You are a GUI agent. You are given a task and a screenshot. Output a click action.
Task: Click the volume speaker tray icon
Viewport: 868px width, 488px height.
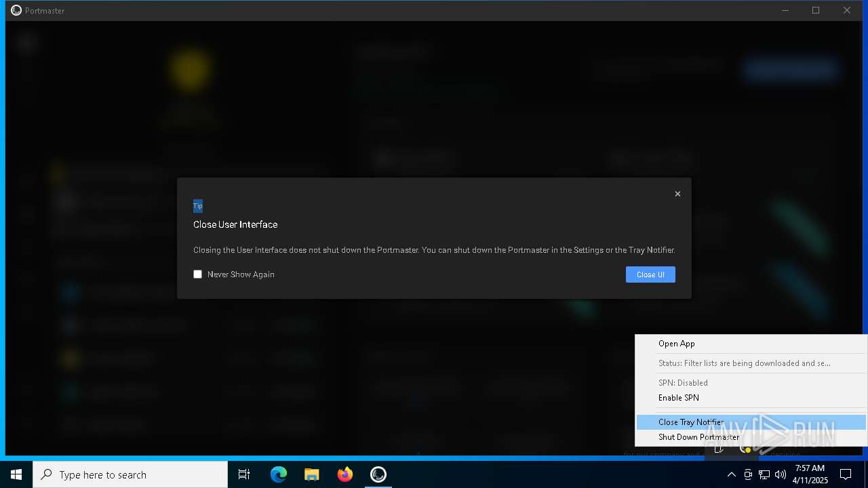(x=781, y=474)
